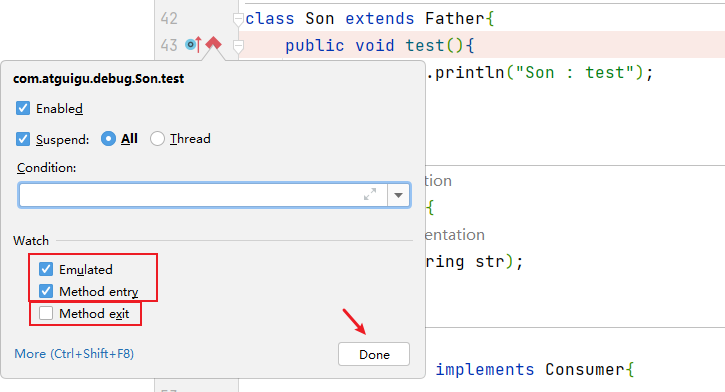Uncheck the Emulated watch option

(x=46, y=269)
